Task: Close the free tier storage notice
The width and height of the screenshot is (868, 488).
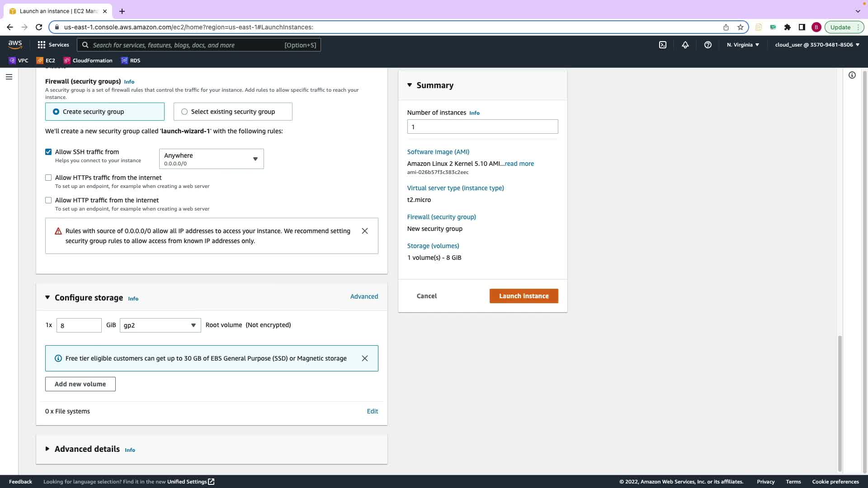Action: [x=365, y=358]
